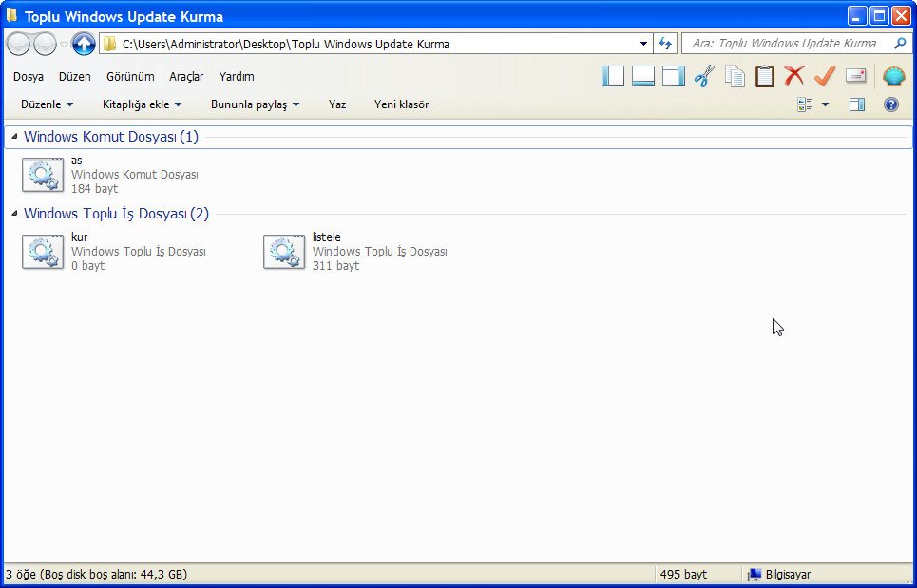Change the view with the view icon

click(x=805, y=104)
